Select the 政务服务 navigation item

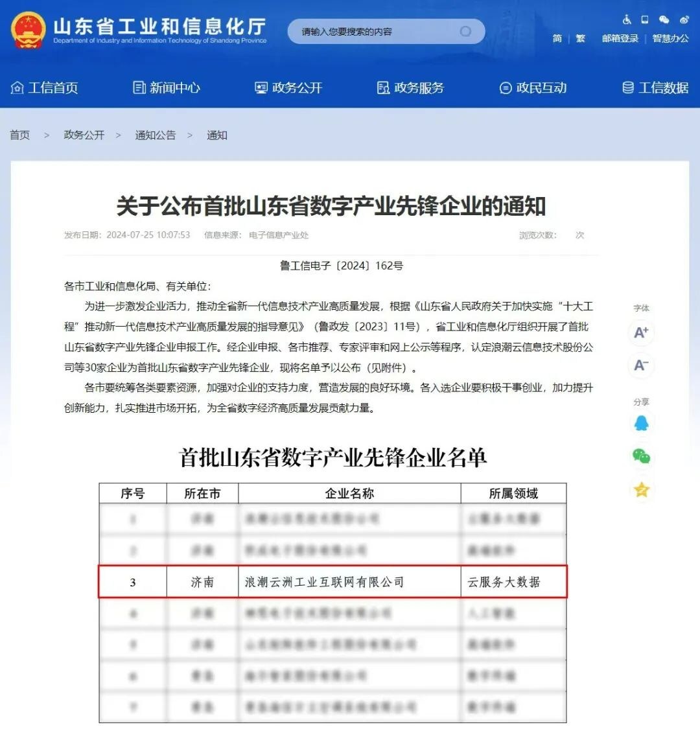click(411, 87)
